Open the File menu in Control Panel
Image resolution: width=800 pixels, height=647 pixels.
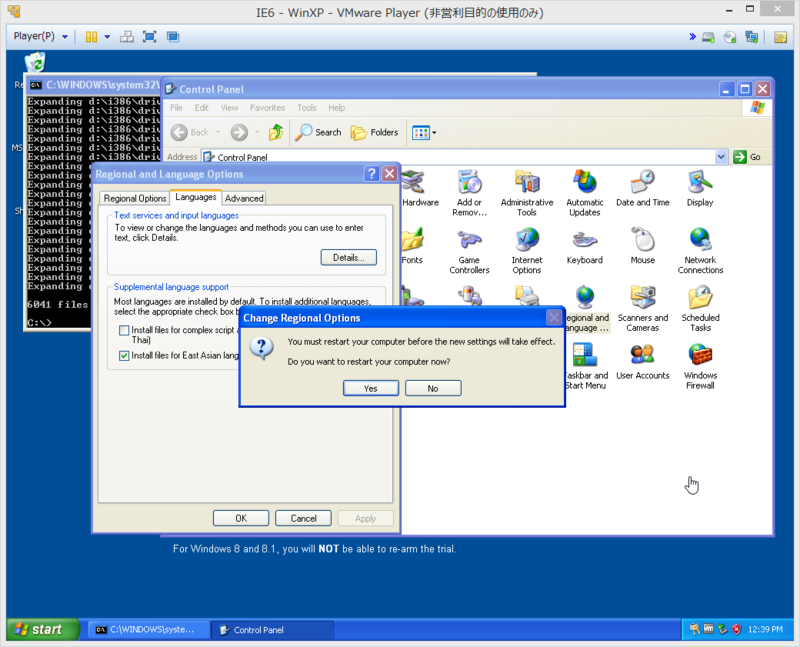(x=176, y=108)
